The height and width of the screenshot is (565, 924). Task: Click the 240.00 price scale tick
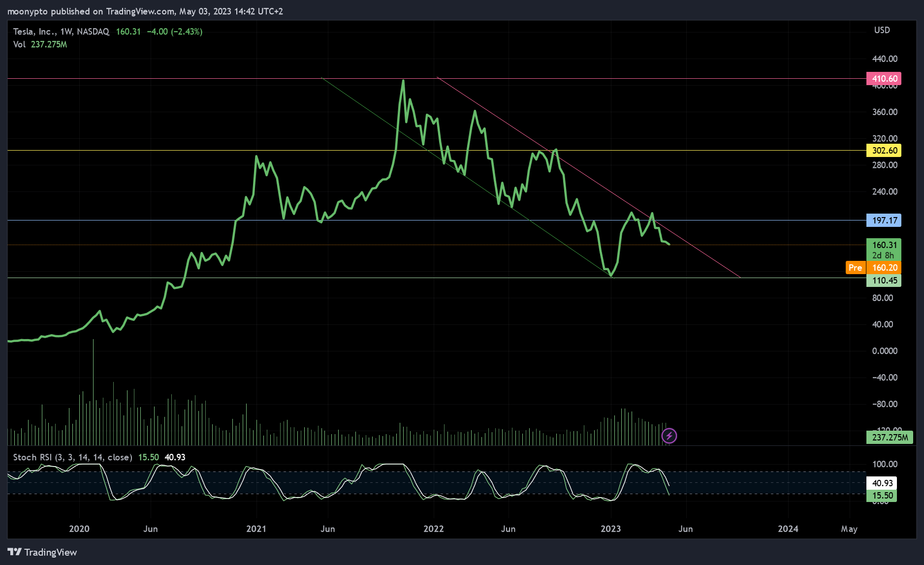pos(885,191)
